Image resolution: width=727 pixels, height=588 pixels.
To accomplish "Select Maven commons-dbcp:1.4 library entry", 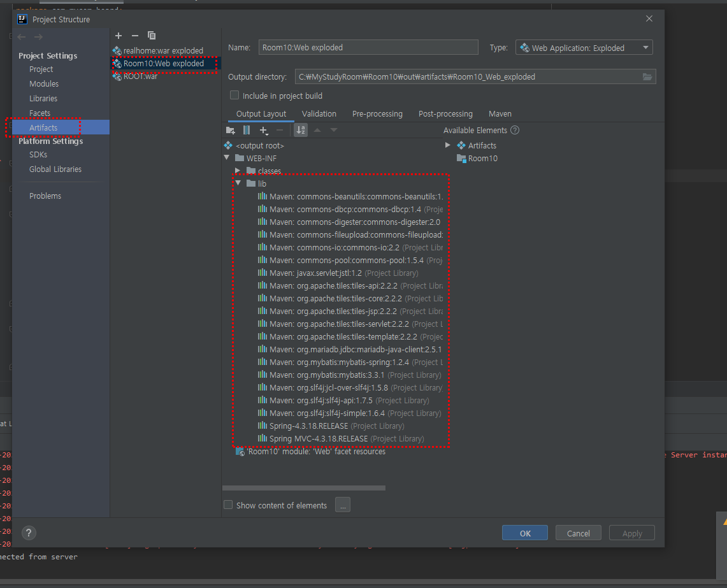I will click(x=350, y=210).
